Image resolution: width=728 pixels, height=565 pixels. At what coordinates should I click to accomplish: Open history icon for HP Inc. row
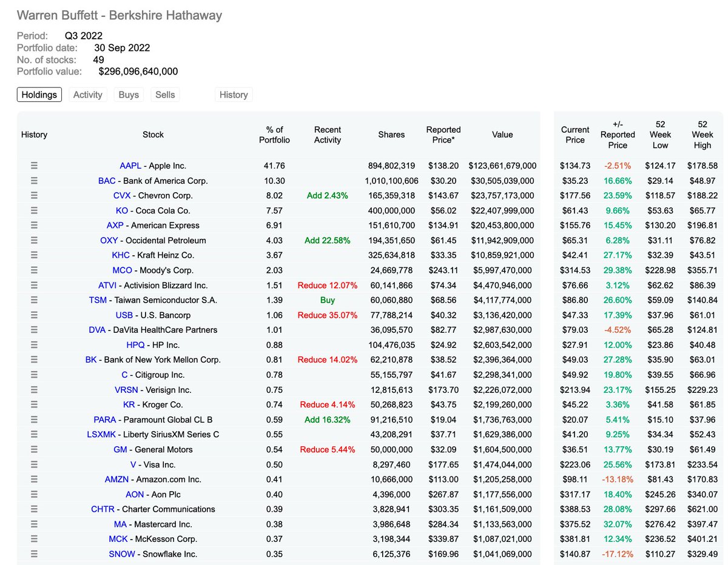(34, 345)
